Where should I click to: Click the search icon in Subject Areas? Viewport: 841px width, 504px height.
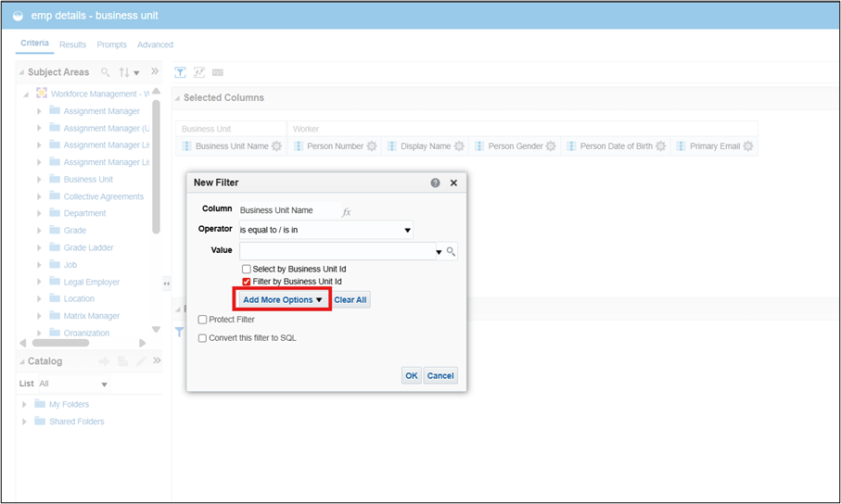pyautogui.click(x=106, y=72)
